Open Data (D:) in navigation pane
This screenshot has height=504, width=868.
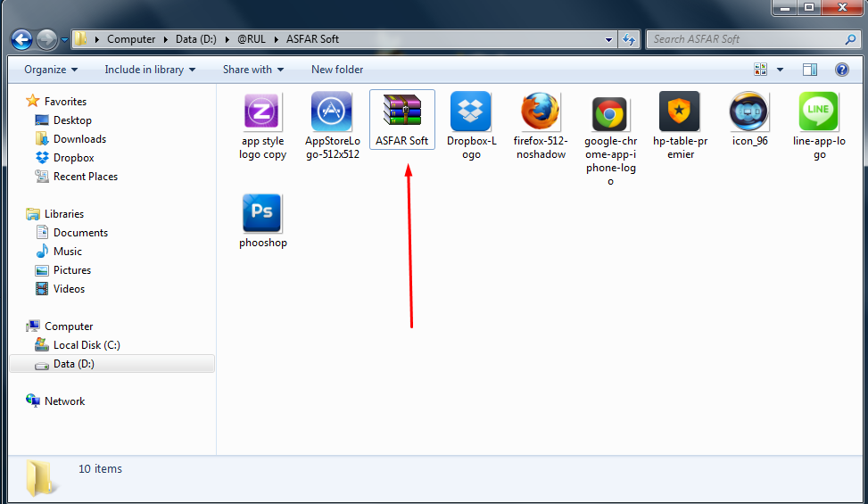[112, 364]
